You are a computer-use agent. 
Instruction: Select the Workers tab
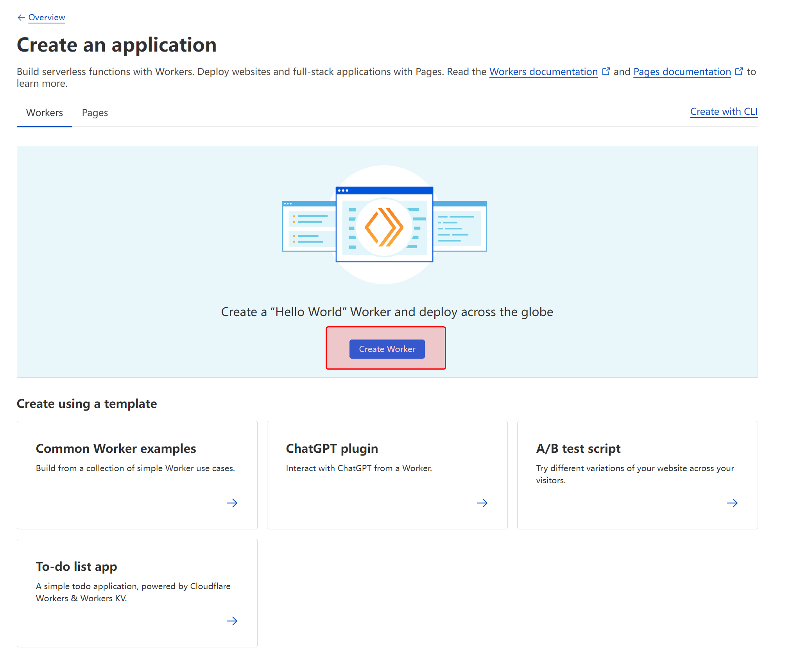pos(45,113)
